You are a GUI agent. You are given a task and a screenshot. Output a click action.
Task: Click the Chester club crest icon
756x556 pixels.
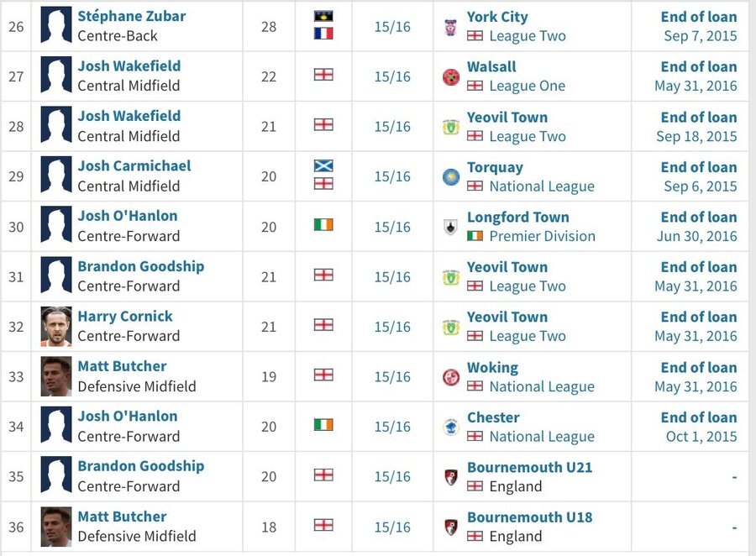tap(451, 427)
